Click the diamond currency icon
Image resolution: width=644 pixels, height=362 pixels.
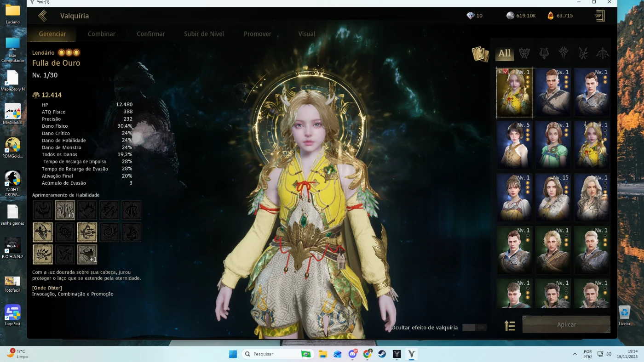(470, 16)
